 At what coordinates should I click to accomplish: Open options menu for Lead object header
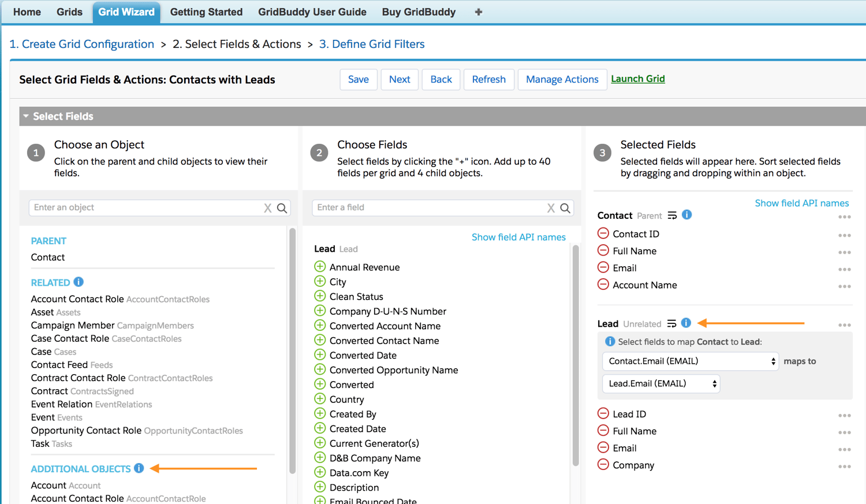click(x=845, y=325)
